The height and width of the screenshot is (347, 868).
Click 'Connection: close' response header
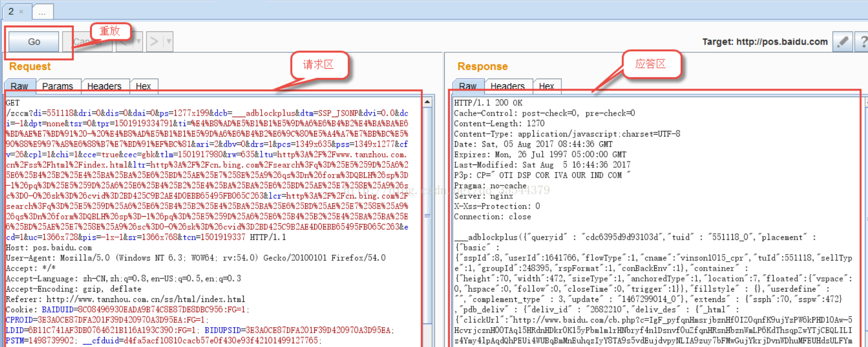(x=493, y=217)
